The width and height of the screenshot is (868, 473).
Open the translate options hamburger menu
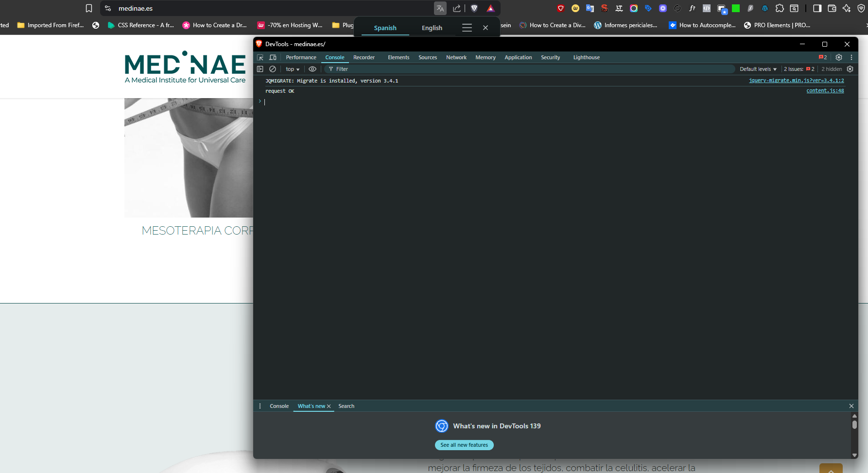click(467, 28)
